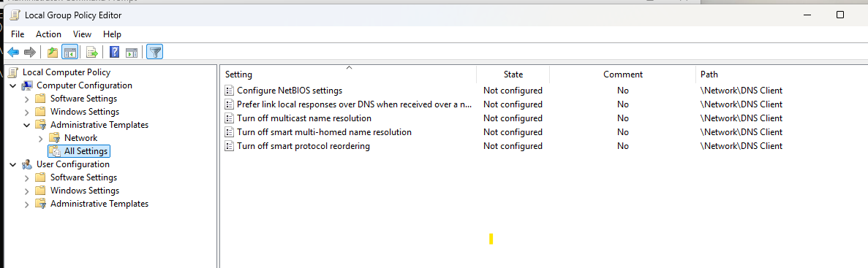Collapse the Computer Configuration node

pyautogui.click(x=12, y=85)
